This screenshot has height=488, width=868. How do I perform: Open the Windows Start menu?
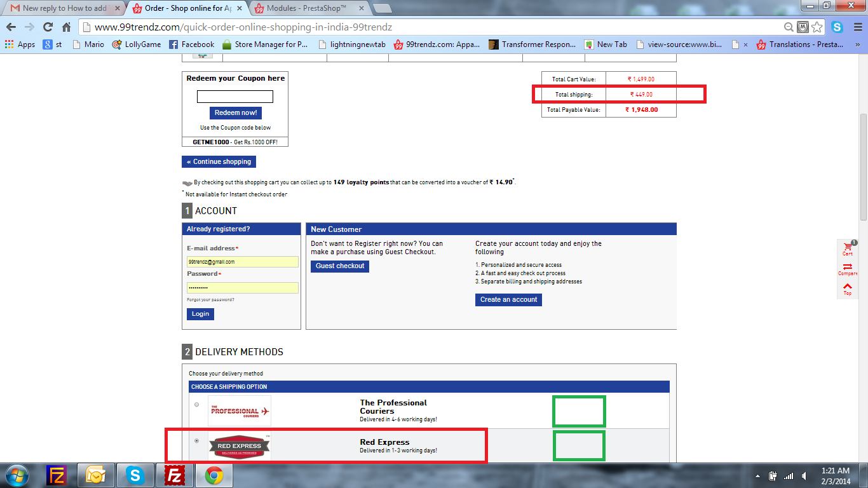coord(17,475)
